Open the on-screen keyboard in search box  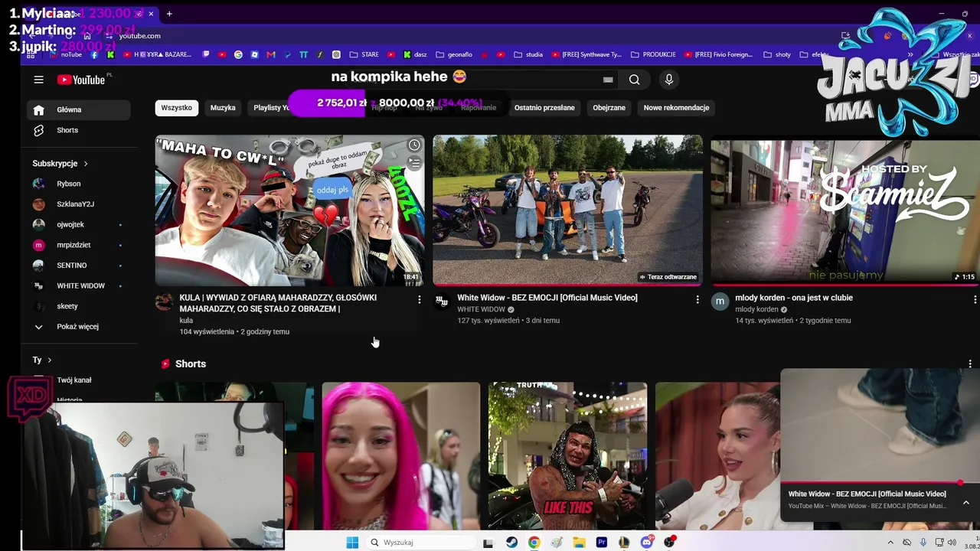(x=608, y=80)
